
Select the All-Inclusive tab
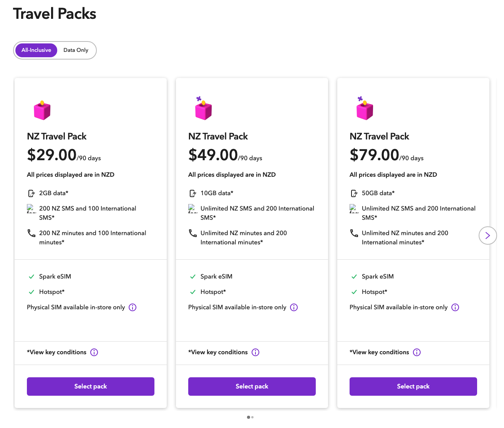[x=36, y=50]
